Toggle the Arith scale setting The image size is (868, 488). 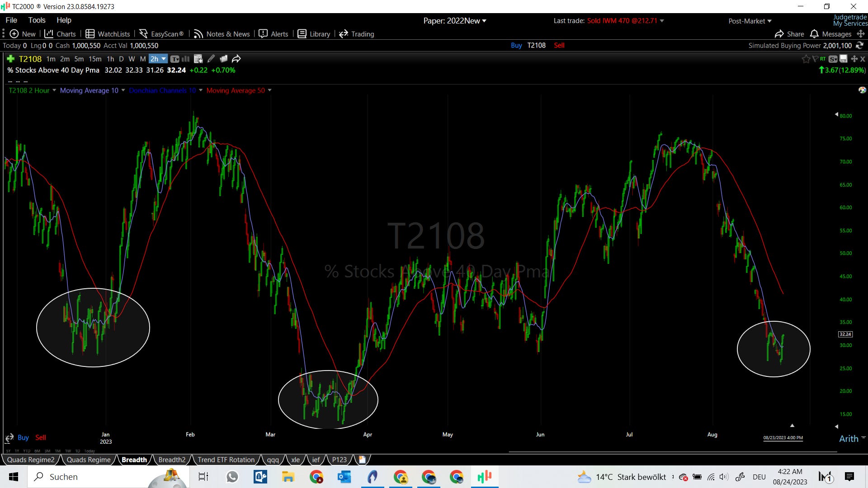[x=849, y=438]
